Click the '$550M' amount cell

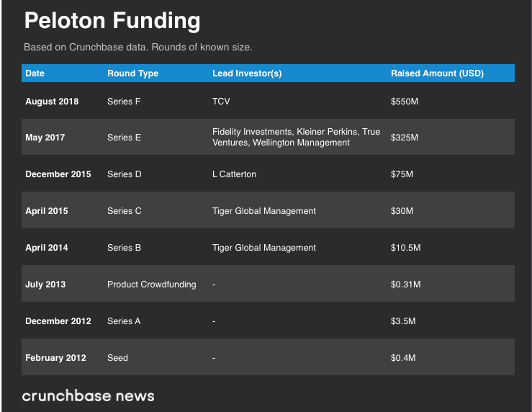click(405, 102)
